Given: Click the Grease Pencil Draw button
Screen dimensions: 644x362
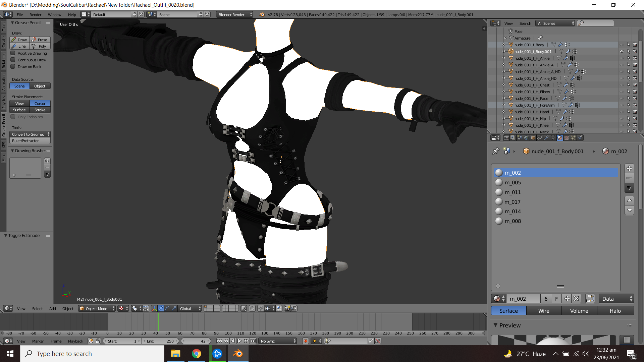Looking at the screenshot, I should coord(20,40).
